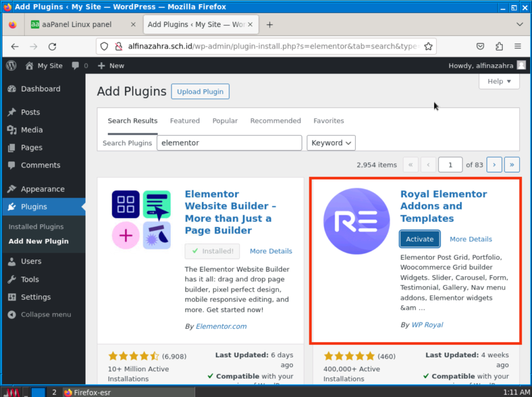Activate the Royal Elementor Addons plugin
Viewport: 532px width, 397px height.
[420, 239]
